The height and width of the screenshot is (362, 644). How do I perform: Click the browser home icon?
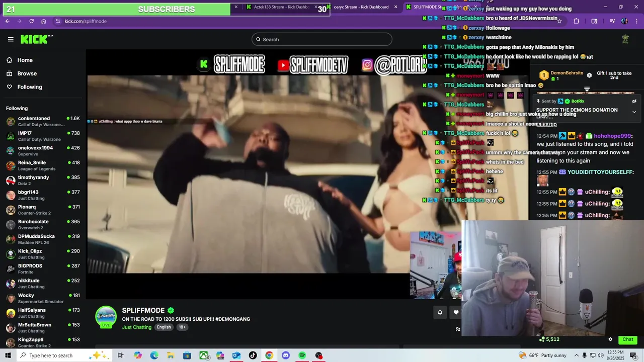coord(44,21)
